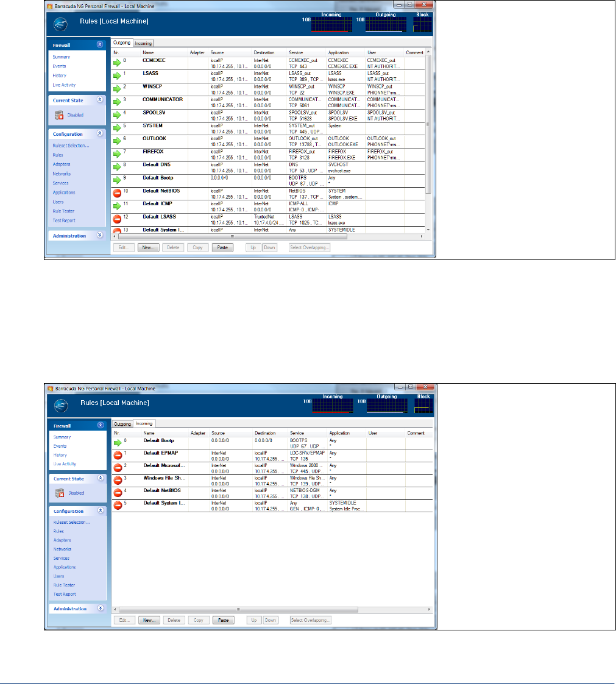
Task: Click the Block graph in the lower screenshot header
Action: pyautogui.click(x=423, y=406)
